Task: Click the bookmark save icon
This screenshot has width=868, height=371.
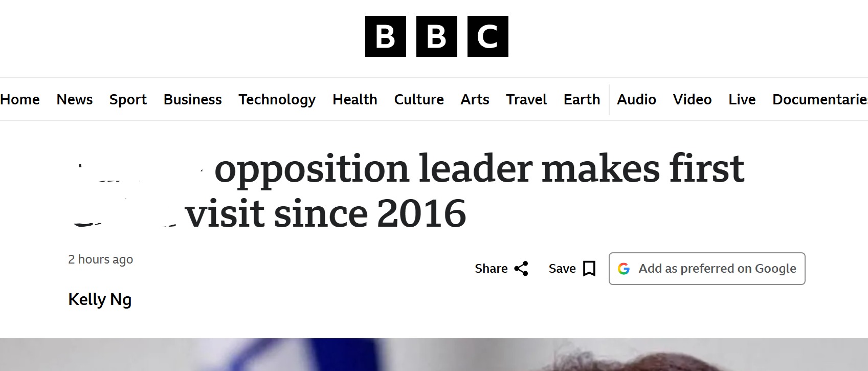Action: point(589,269)
